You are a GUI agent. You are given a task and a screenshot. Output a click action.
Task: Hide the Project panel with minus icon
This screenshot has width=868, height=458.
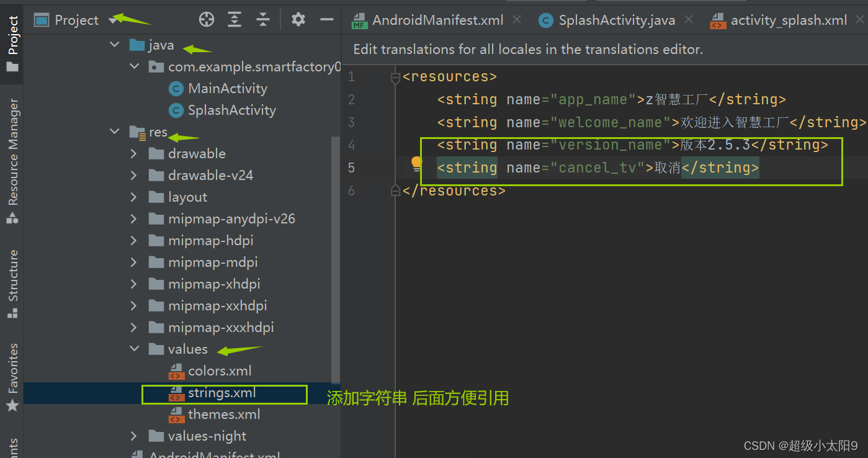(327, 20)
